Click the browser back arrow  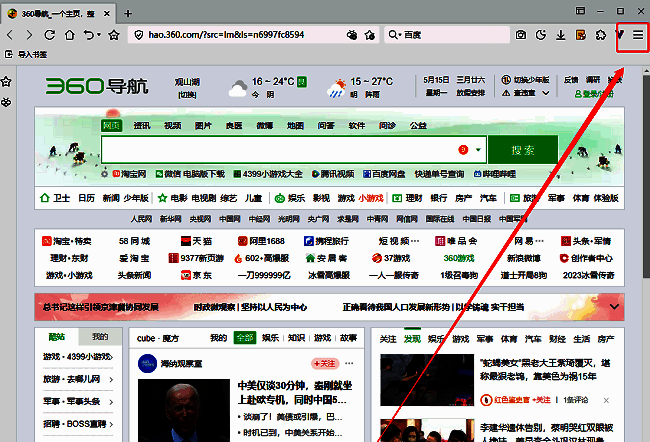[x=10, y=35]
